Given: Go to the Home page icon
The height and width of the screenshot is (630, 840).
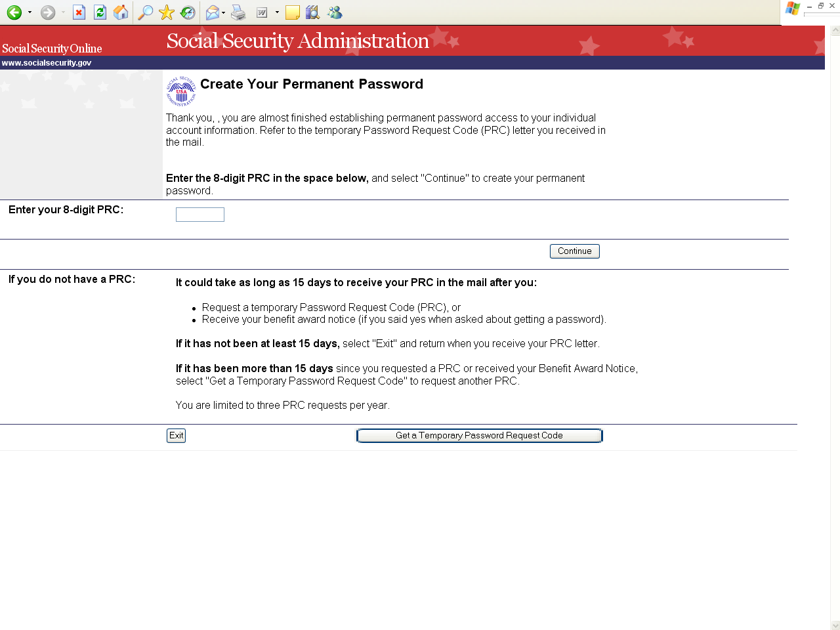Looking at the screenshot, I should pyautogui.click(x=121, y=12).
